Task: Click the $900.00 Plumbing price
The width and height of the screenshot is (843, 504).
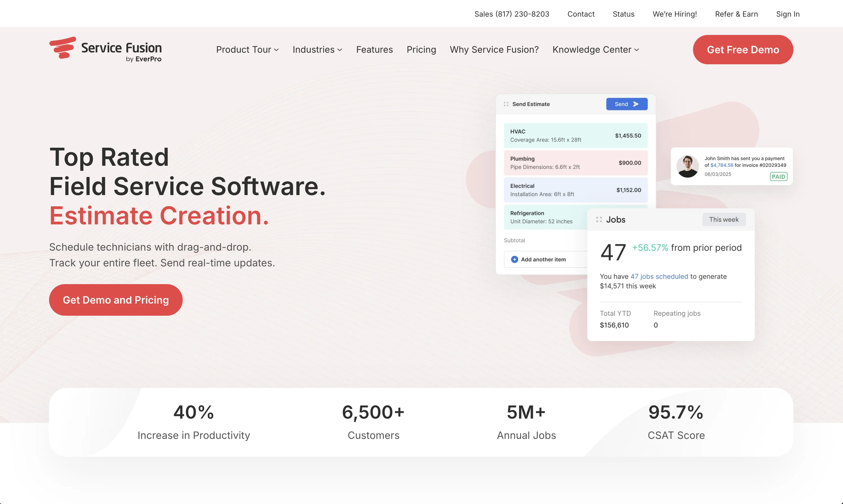Action: click(x=630, y=163)
